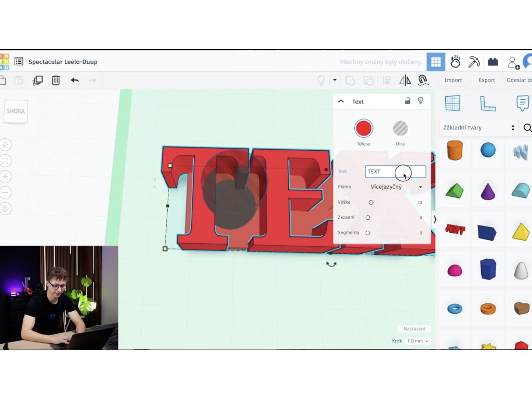Toggle show-all with the toolbar lightbulb
Viewport: 532px width, 399px height.
coord(321,80)
